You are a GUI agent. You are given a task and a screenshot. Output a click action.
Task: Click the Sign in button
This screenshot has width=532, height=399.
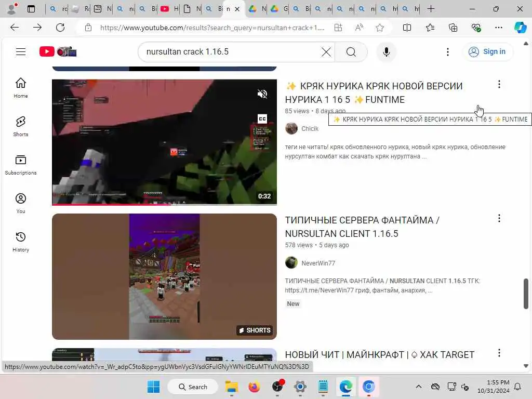487,51
